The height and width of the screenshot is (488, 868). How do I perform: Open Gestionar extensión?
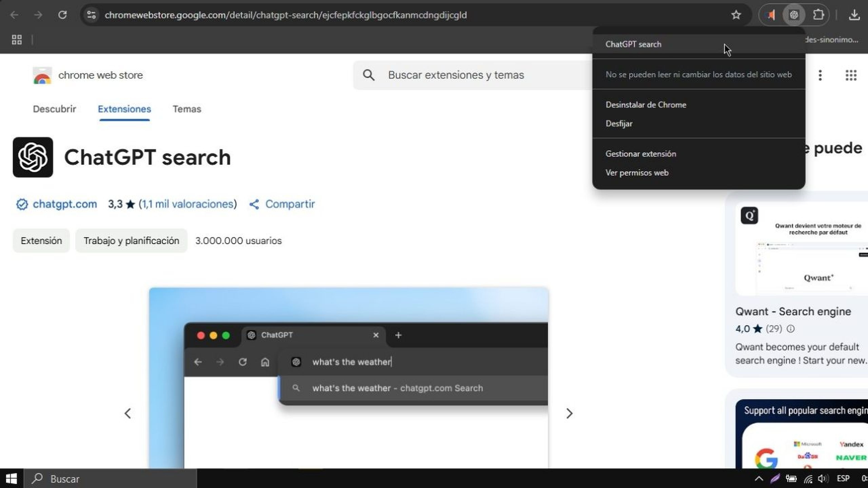tap(698, 154)
